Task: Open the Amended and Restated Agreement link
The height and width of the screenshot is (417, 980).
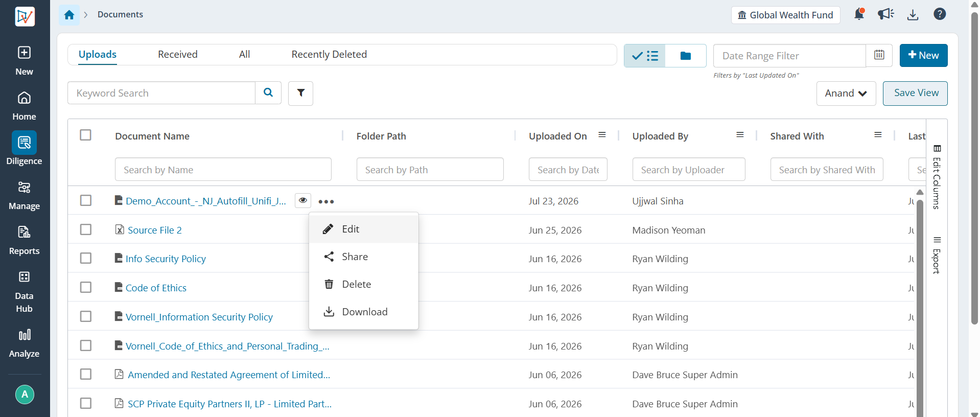Action: pyautogui.click(x=229, y=375)
